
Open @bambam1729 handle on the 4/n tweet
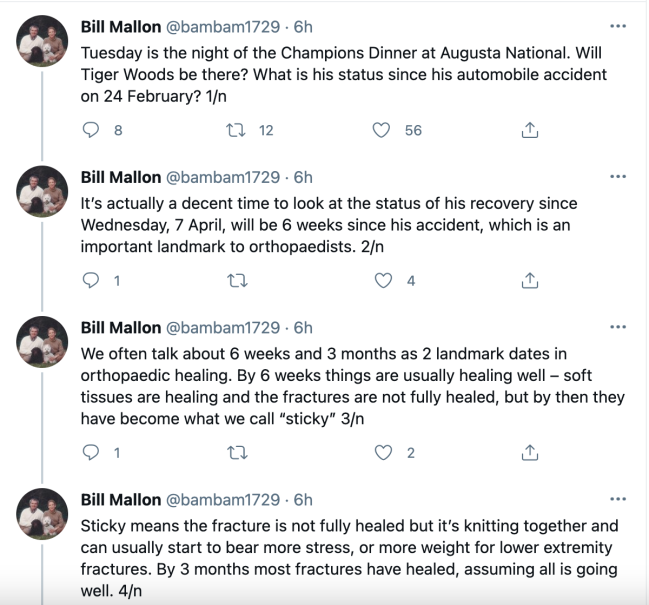pos(223,500)
